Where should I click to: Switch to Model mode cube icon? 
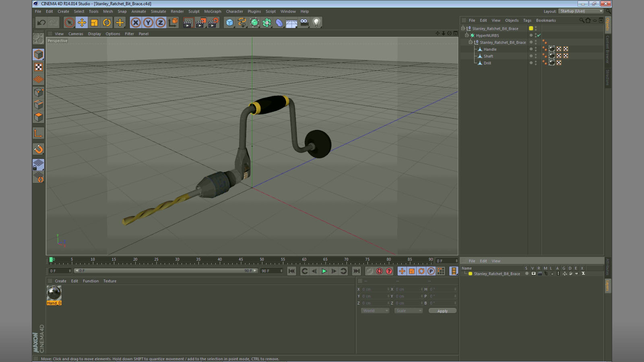(39, 54)
